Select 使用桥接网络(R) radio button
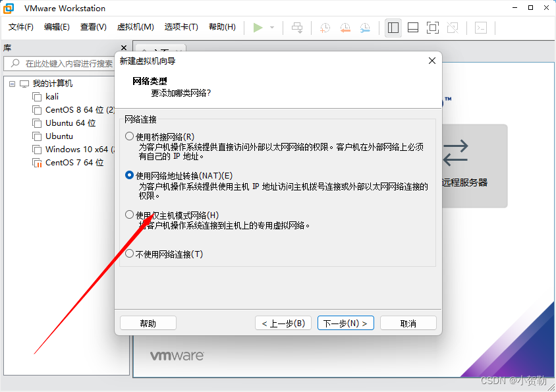Viewport: 556px width, 392px height. (129, 136)
